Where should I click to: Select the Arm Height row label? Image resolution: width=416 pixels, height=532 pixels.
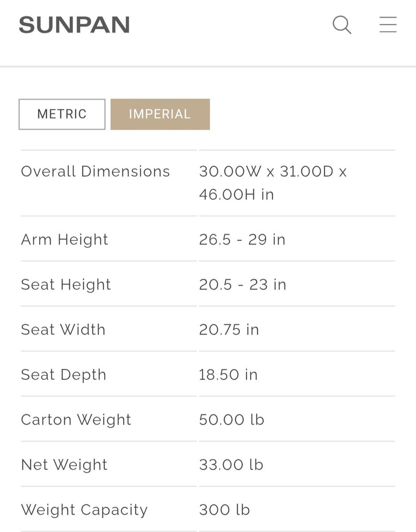[65, 239]
